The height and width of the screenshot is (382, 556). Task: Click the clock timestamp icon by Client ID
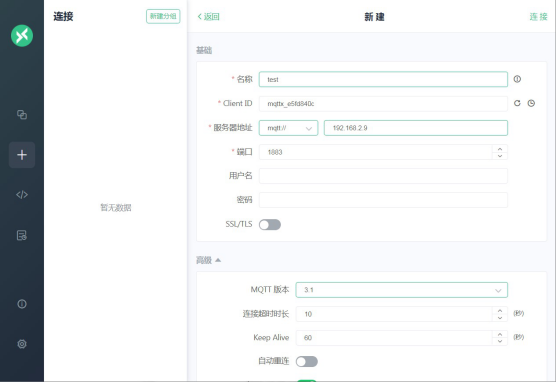pos(531,103)
